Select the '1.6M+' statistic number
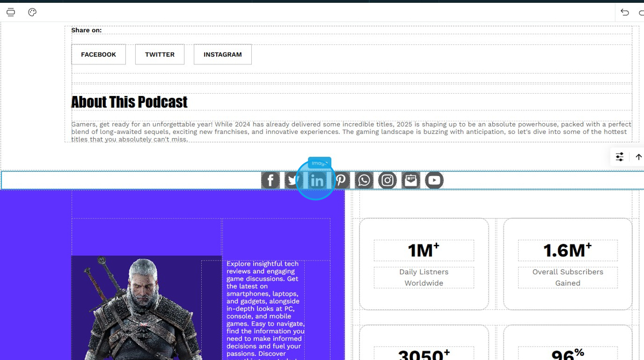The height and width of the screenshot is (360, 644). tap(568, 250)
